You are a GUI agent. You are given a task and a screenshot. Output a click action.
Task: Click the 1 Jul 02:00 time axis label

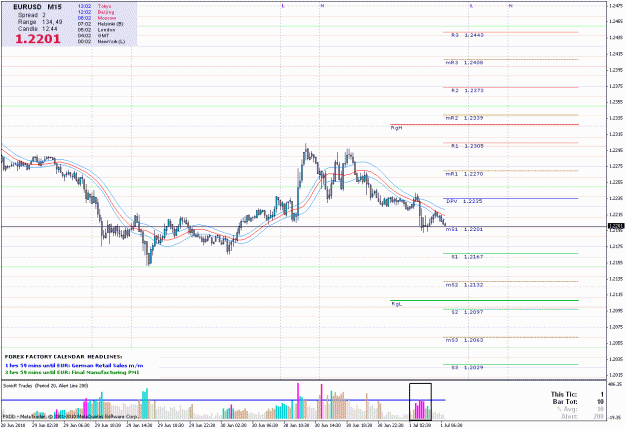coord(420,425)
